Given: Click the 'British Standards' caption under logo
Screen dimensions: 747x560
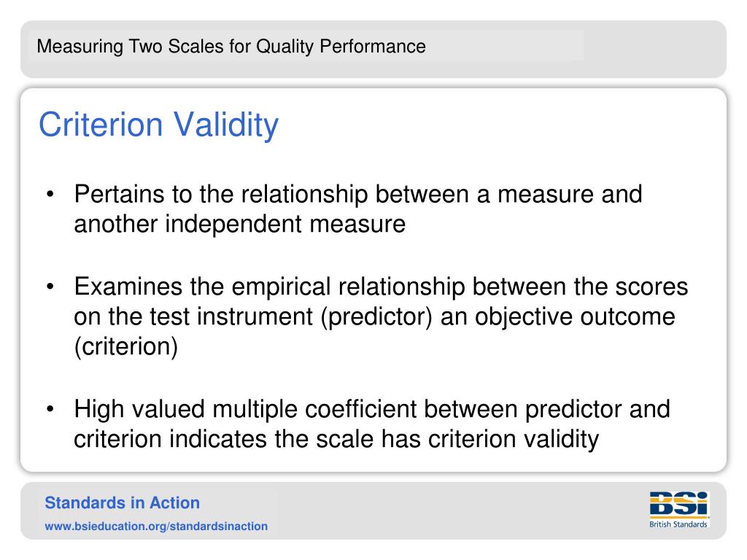Looking at the screenshot, I should point(678,524).
